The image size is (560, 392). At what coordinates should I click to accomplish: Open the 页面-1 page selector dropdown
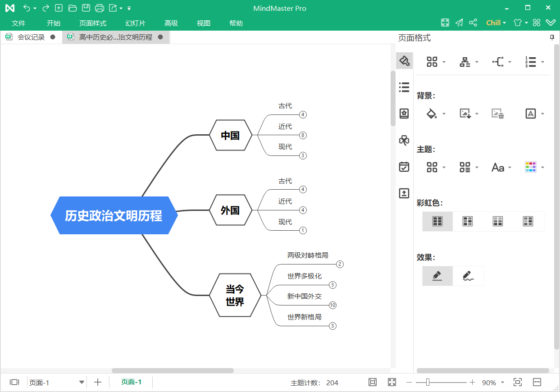(57, 383)
